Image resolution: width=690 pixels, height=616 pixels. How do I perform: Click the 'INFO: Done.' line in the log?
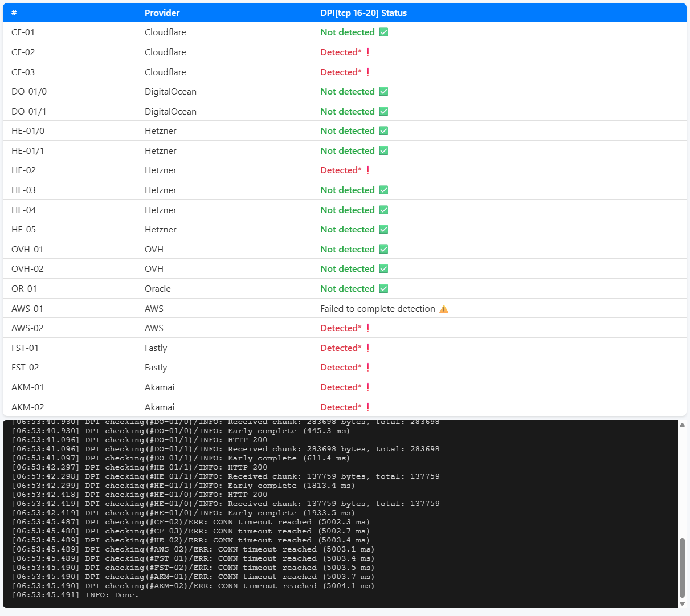tap(112, 595)
